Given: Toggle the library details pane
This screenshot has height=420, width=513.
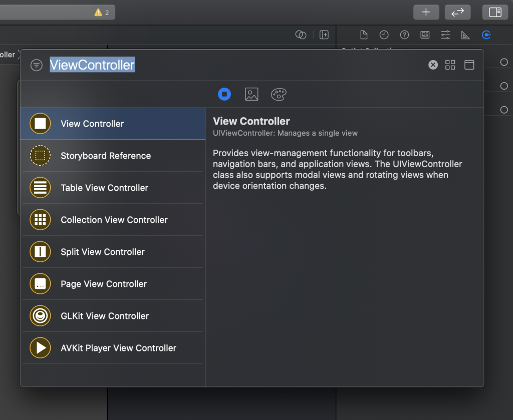Looking at the screenshot, I should [x=469, y=65].
